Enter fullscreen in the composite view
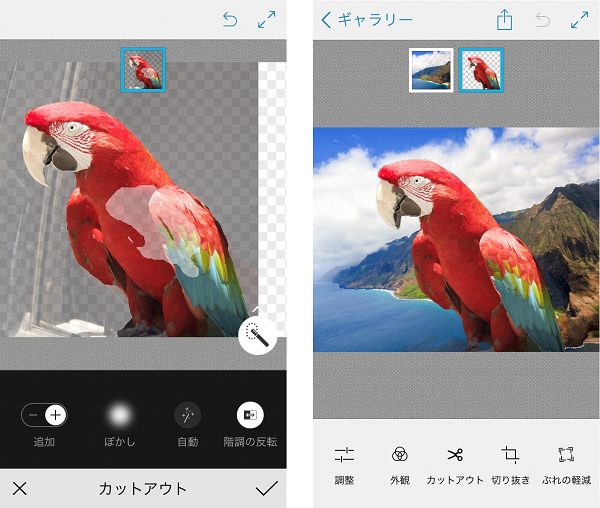The width and height of the screenshot is (600, 508). pyautogui.click(x=579, y=20)
